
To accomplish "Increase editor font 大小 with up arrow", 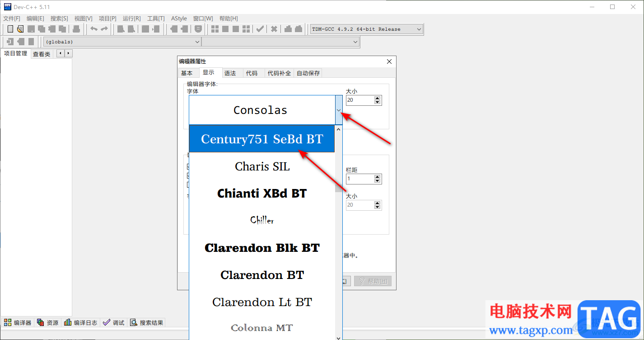I will [378, 98].
